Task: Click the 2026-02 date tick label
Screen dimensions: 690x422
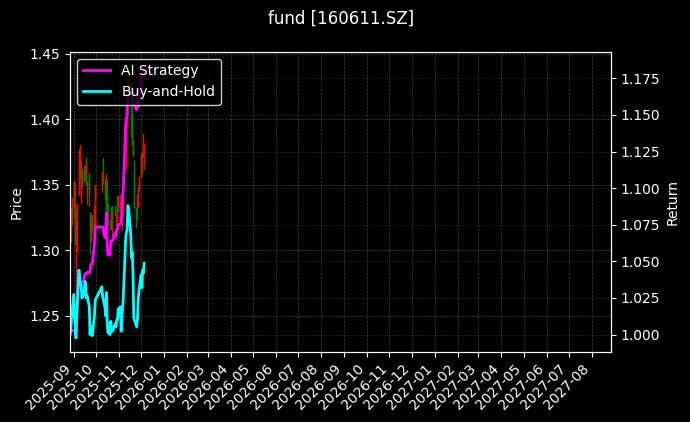Action: pos(163,387)
